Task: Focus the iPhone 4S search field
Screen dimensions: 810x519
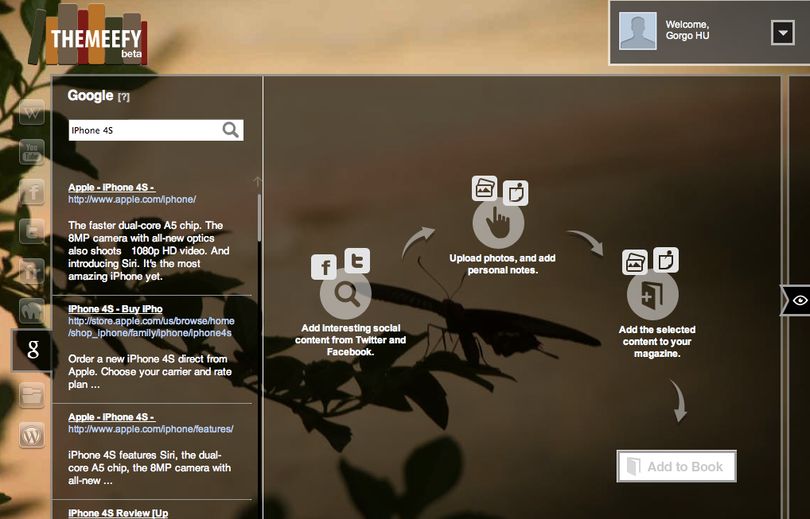Action: click(145, 130)
